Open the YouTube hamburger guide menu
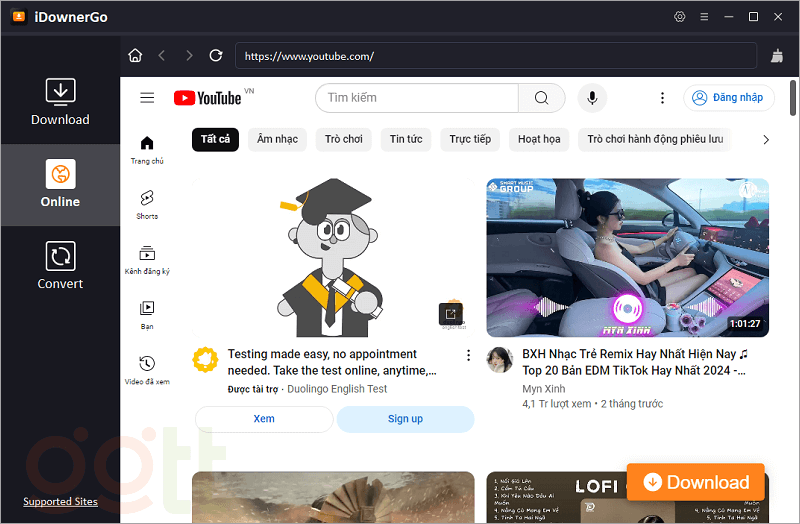 [147, 98]
